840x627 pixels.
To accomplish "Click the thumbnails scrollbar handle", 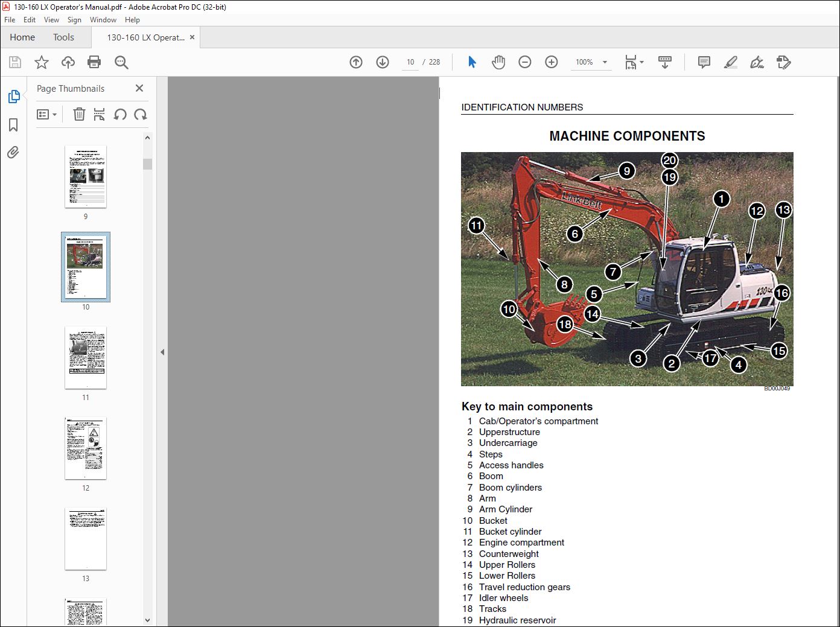I will (x=147, y=164).
